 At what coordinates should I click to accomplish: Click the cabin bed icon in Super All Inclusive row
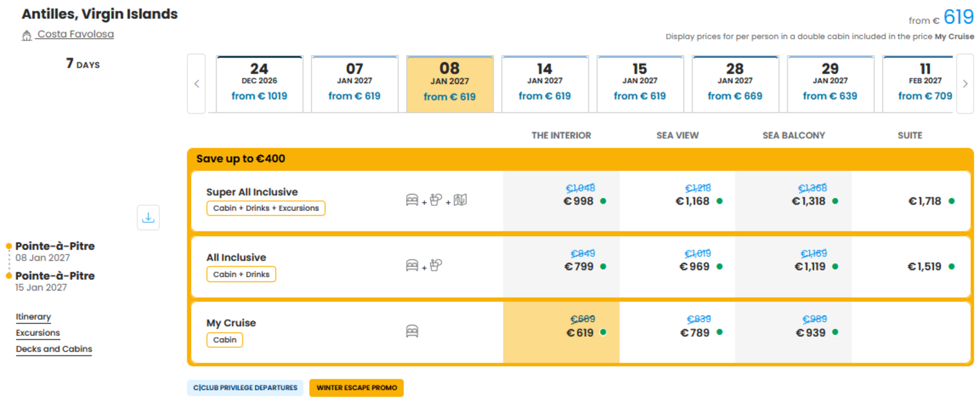pyautogui.click(x=412, y=200)
